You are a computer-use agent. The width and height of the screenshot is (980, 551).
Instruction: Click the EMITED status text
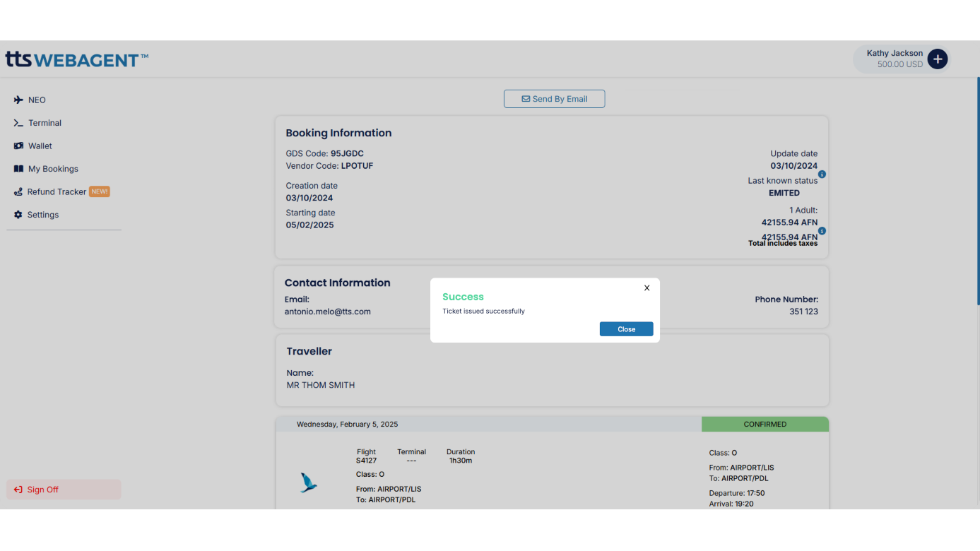784,193
